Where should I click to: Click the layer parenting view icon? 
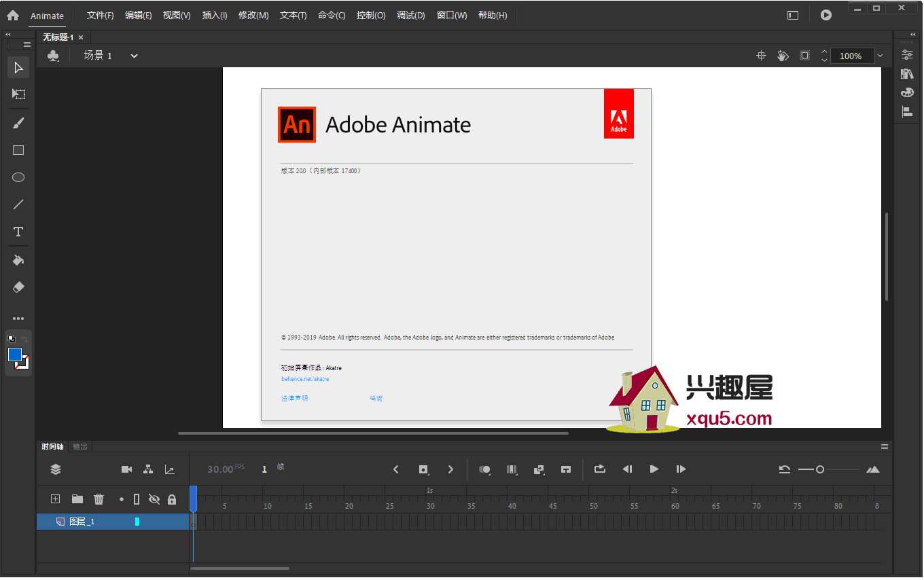pos(148,469)
